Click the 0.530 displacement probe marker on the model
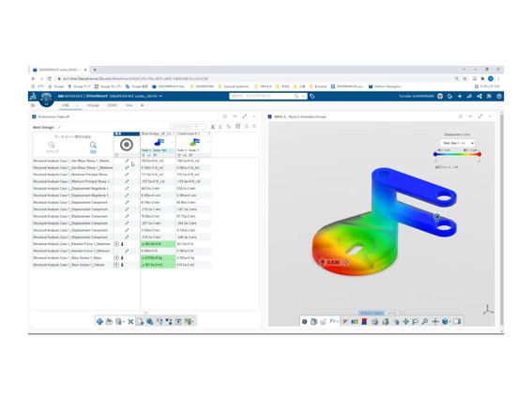The image size is (532, 400). pos(322,262)
